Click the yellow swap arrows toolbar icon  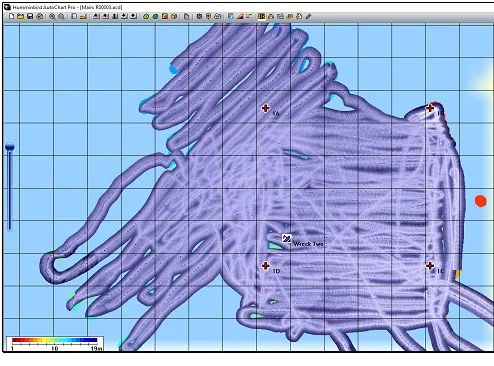pos(249,16)
